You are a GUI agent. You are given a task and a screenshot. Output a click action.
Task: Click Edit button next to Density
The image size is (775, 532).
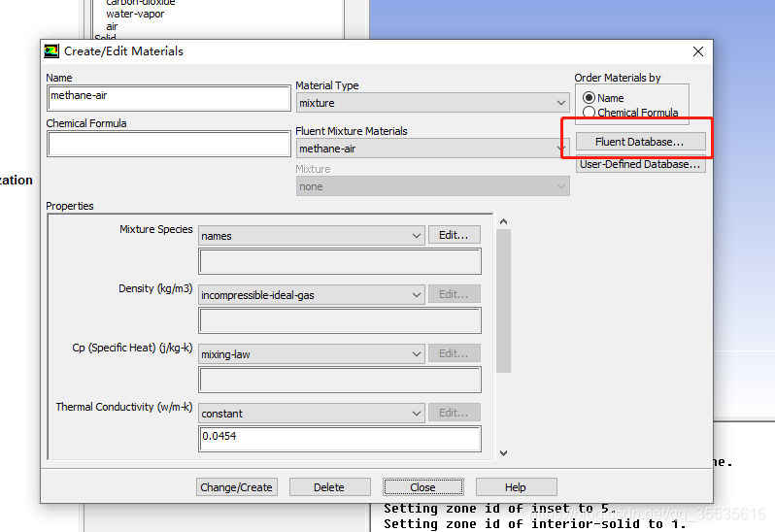[x=454, y=294]
